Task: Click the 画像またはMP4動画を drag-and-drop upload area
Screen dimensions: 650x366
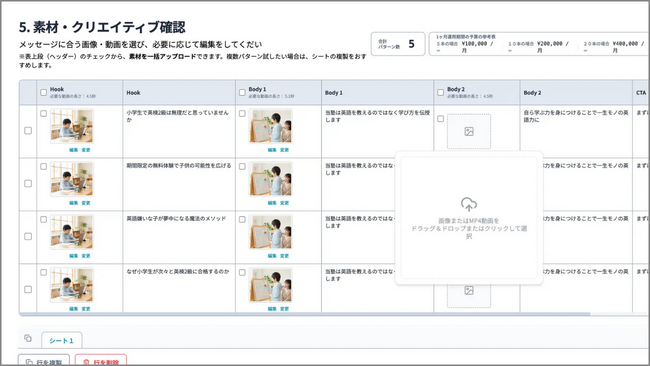Action: [x=469, y=218]
